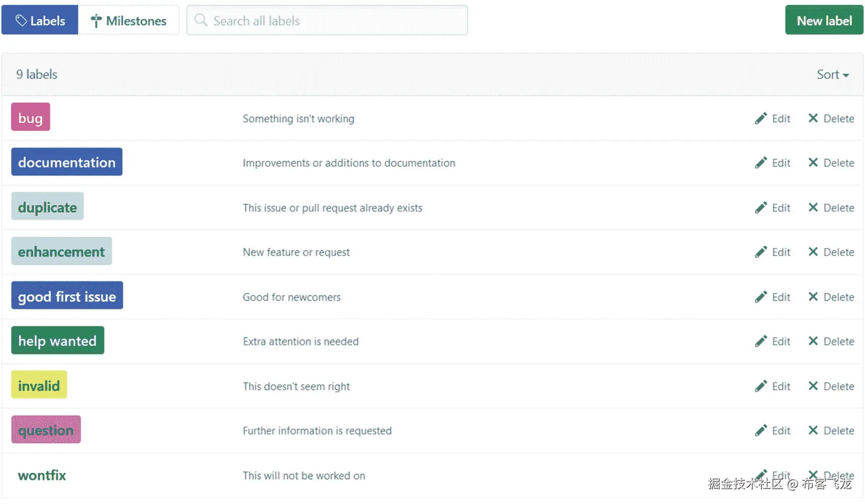Click the pink bug label badge
Image resolution: width=865 pixels, height=504 pixels.
click(x=31, y=118)
